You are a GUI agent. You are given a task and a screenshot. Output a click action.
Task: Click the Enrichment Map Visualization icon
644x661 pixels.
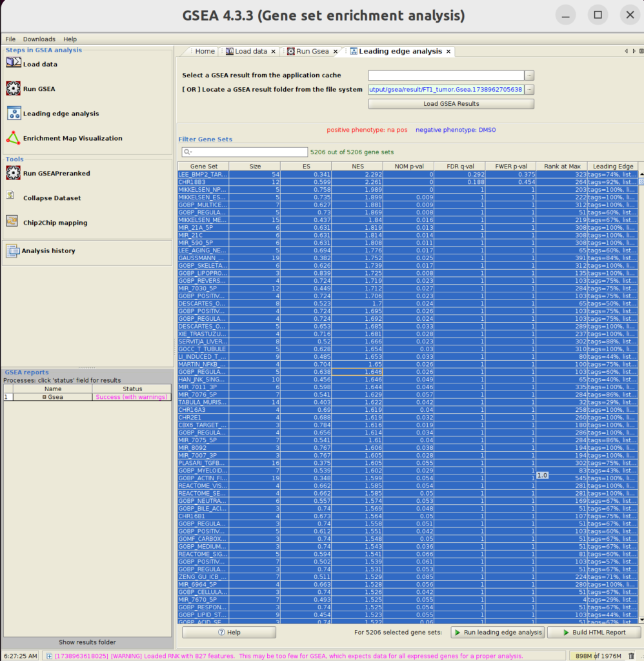point(13,138)
